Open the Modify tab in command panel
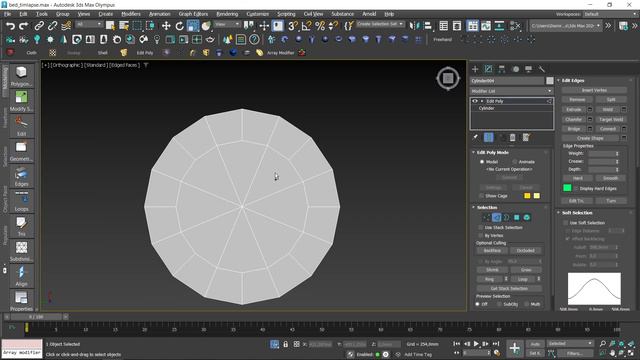The width and height of the screenshot is (640, 360). [488, 69]
